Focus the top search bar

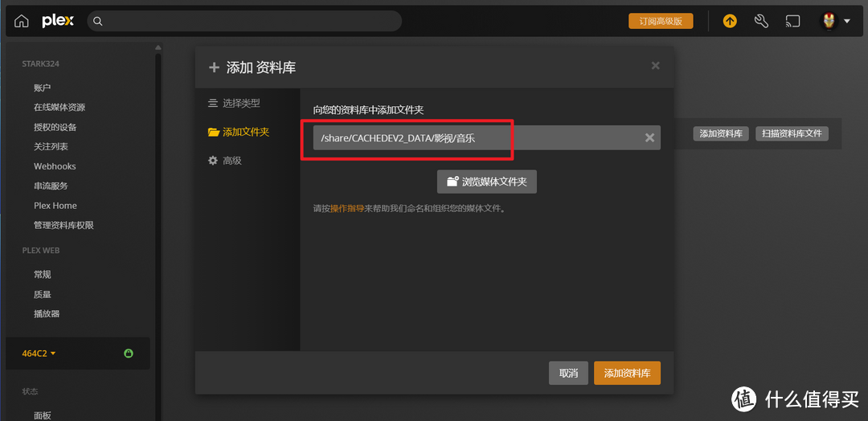244,21
